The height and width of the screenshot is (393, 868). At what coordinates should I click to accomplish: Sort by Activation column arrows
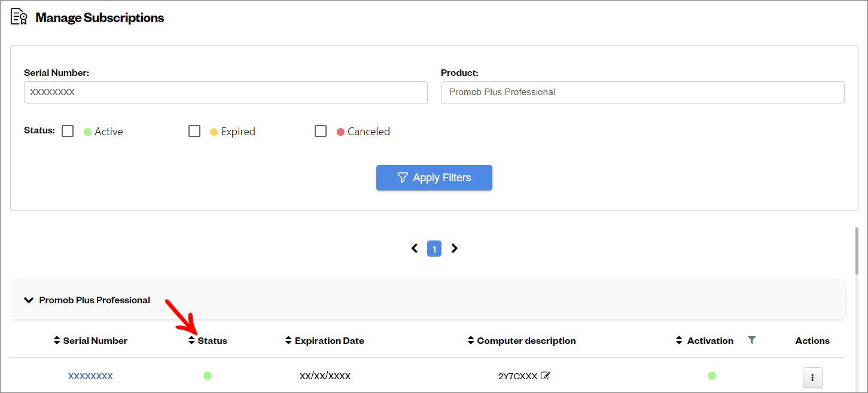click(x=679, y=340)
